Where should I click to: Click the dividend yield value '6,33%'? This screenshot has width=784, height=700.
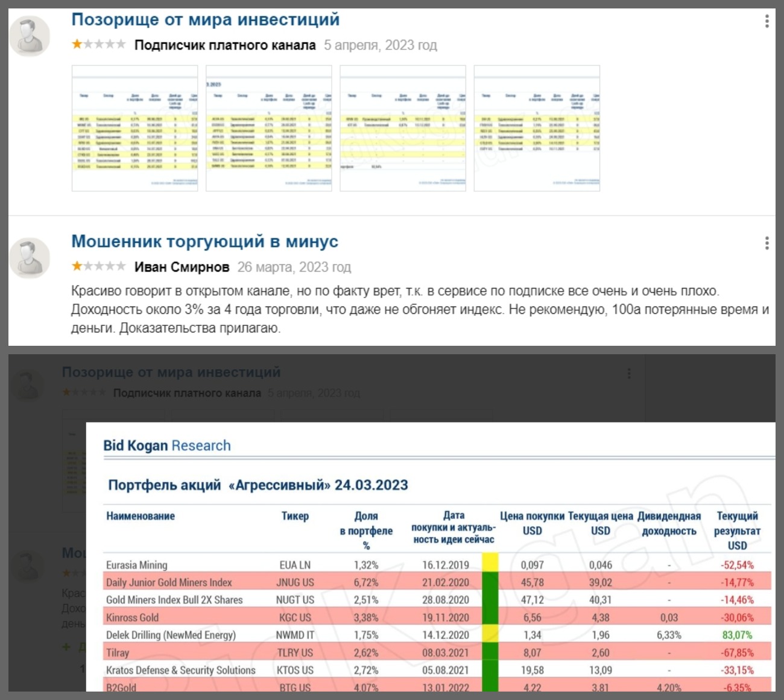(669, 635)
